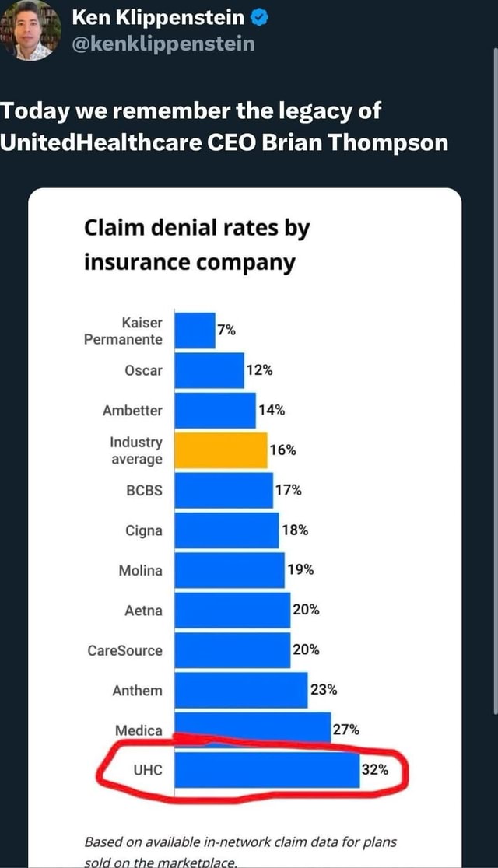Select the tweet text about Brian Thompson
The height and width of the screenshot is (868, 498).
coord(224,127)
